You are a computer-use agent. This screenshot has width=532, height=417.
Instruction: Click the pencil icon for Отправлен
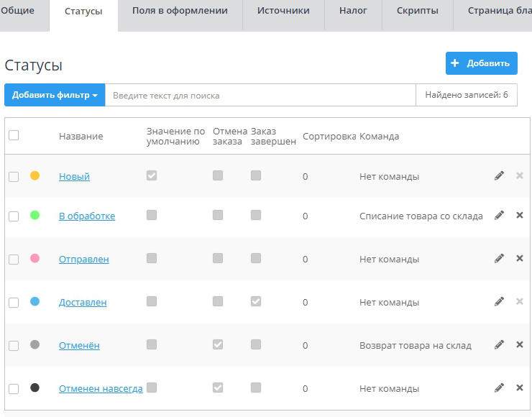click(499, 258)
